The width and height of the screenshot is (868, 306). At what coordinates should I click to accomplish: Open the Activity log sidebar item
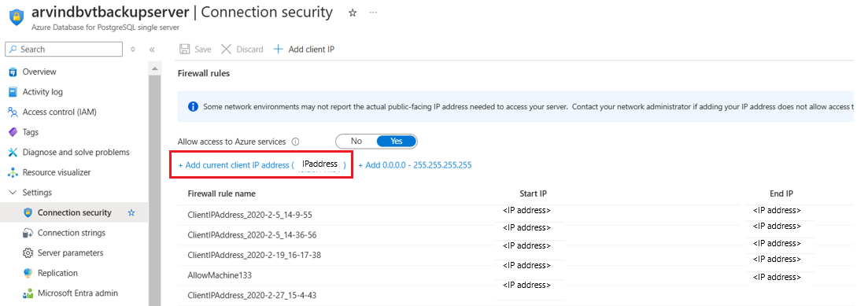tap(42, 92)
